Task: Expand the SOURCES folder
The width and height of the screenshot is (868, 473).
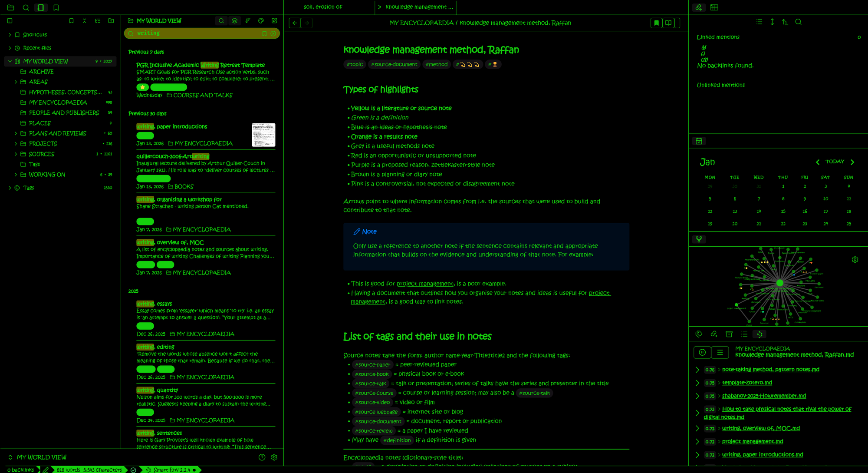Action: tap(16, 154)
